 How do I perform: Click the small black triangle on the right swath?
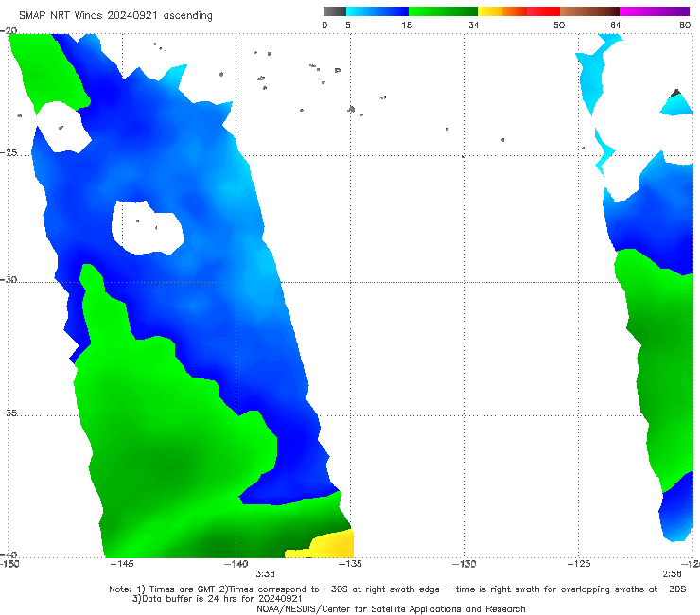pos(676,93)
